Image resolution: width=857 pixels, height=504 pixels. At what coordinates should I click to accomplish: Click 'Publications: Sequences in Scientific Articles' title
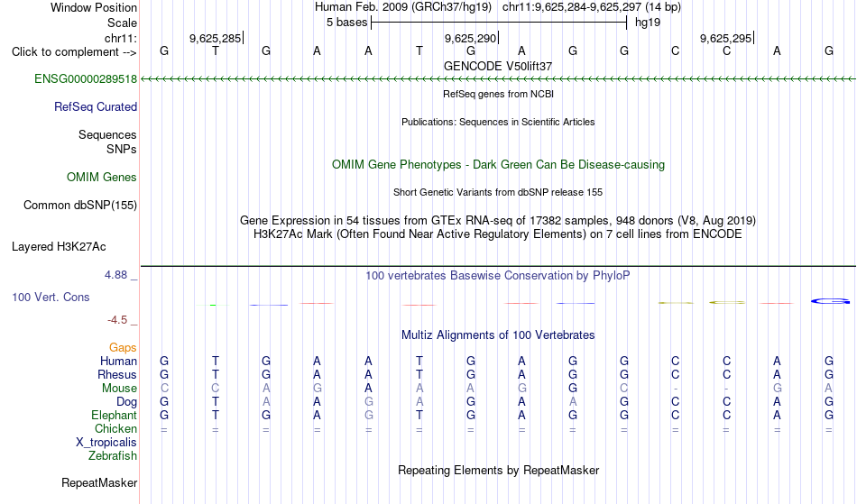[x=498, y=122]
